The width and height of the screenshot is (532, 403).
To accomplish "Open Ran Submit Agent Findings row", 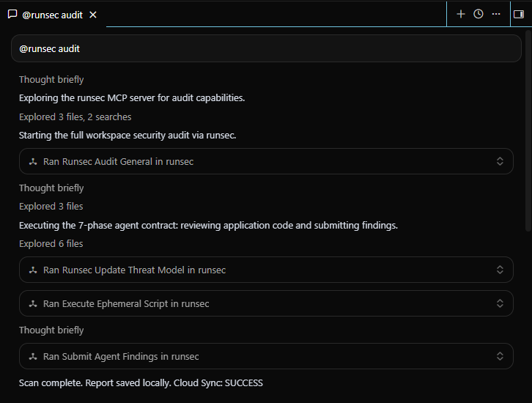I will click(x=266, y=356).
